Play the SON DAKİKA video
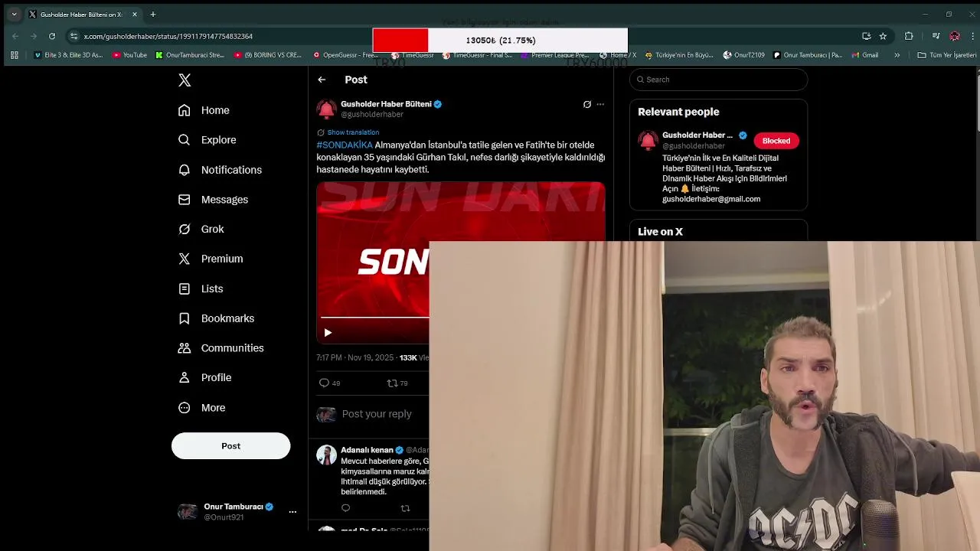The height and width of the screenshot is (551, 980). pyautogui.click(x=328, y=332)
